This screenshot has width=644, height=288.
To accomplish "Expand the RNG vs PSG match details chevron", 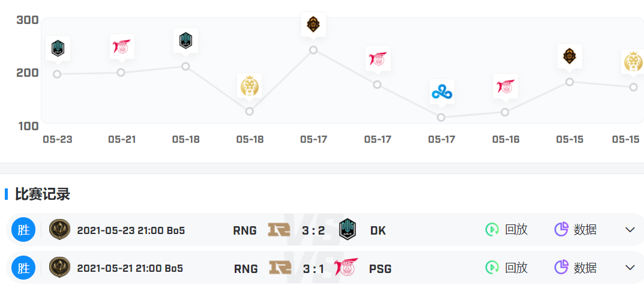I will [x=630, y=268].
